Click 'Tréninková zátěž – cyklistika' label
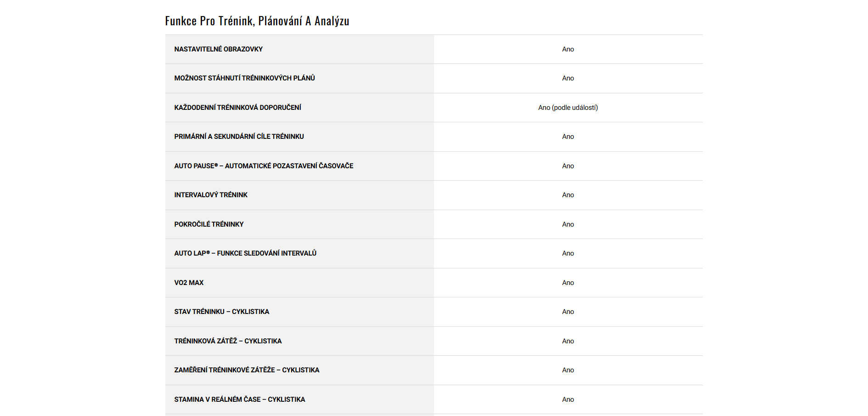Screen dimensions: 868x416 (228, 341)
